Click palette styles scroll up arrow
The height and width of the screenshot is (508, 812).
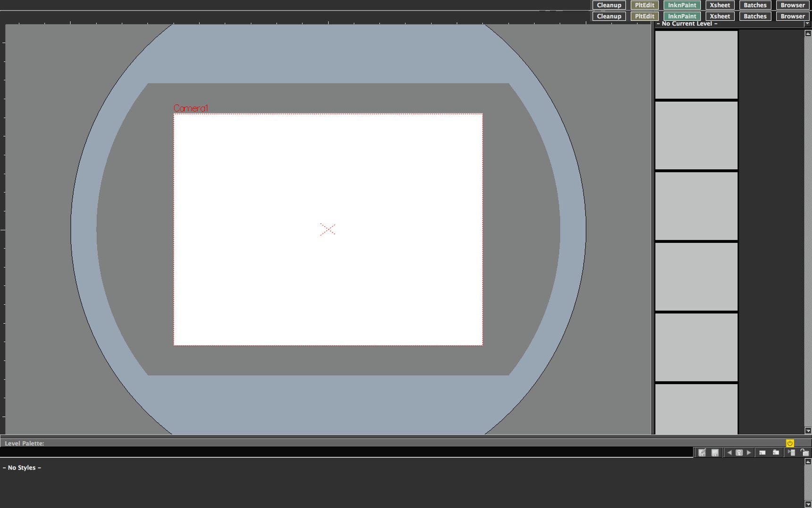point(808,461)
